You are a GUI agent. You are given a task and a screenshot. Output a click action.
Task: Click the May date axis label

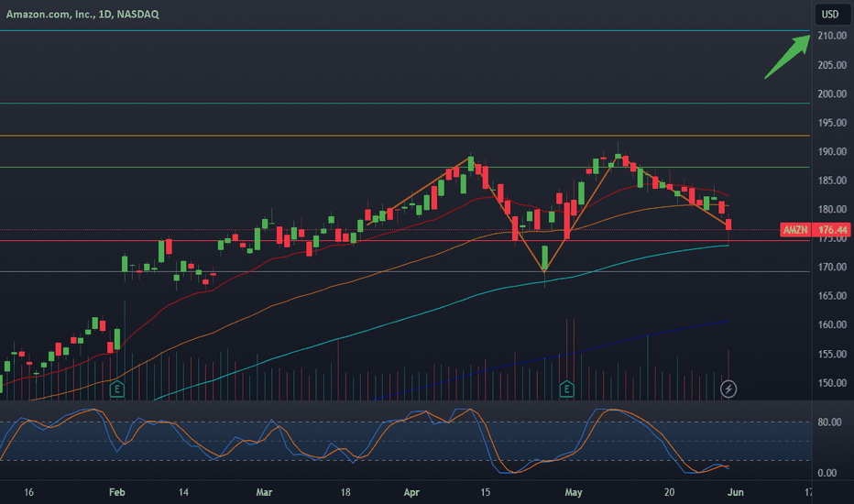[x=574, y=492]
